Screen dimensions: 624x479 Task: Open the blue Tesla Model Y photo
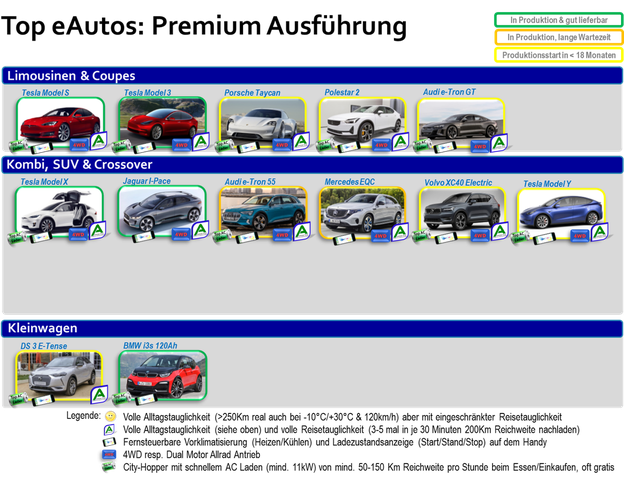click(561, 214)
